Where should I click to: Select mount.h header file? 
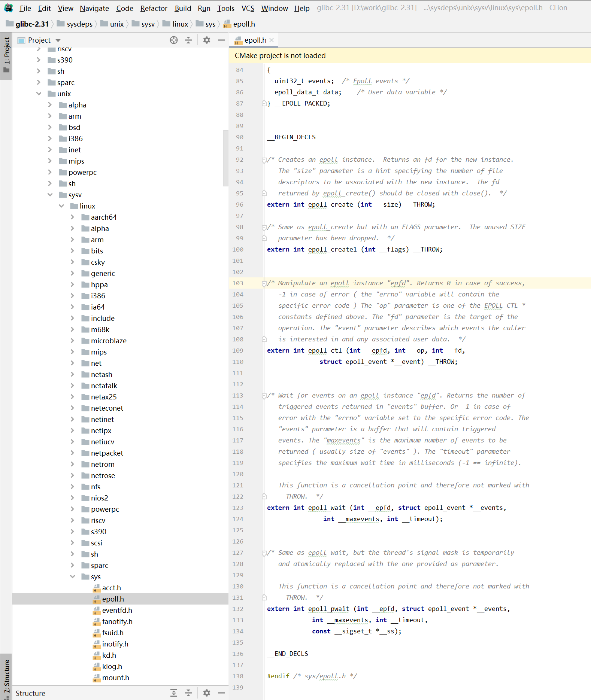(x=115, y=678)
